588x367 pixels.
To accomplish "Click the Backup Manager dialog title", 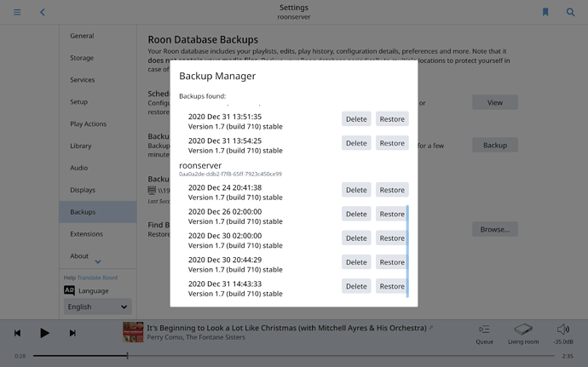I will pyautogui.click(x=217, y=76).
